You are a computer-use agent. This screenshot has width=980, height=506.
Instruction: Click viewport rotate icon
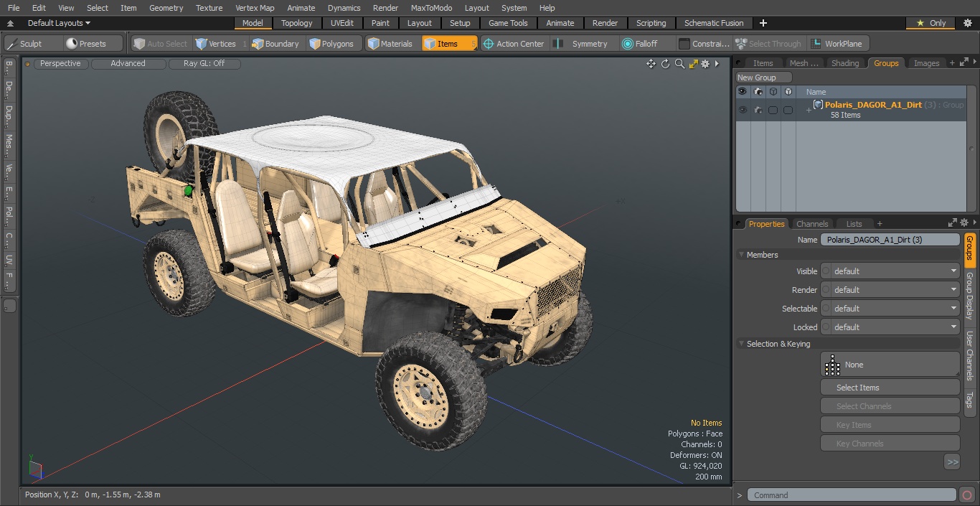pos(665,64)
